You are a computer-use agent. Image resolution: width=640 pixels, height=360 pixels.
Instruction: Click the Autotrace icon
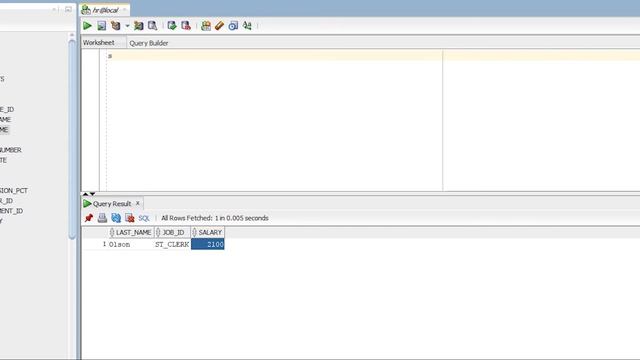139,26
